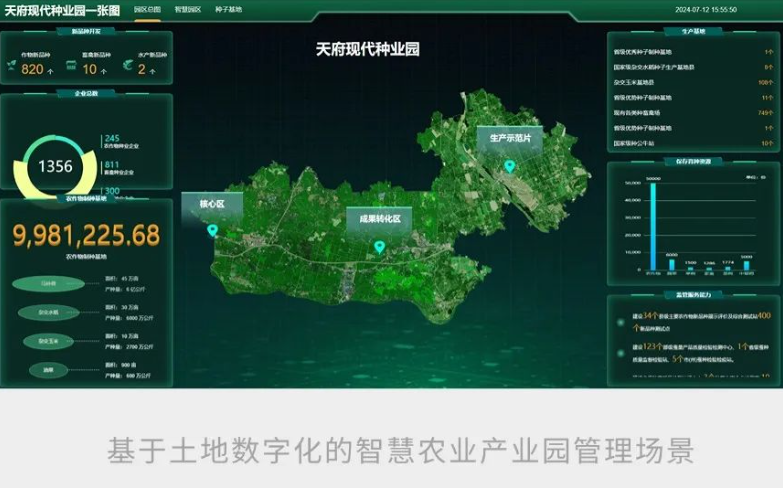This screenshot has height=488, width=783.
Task: Click the 核心区 map pin marker
Action: click(212, 231)
